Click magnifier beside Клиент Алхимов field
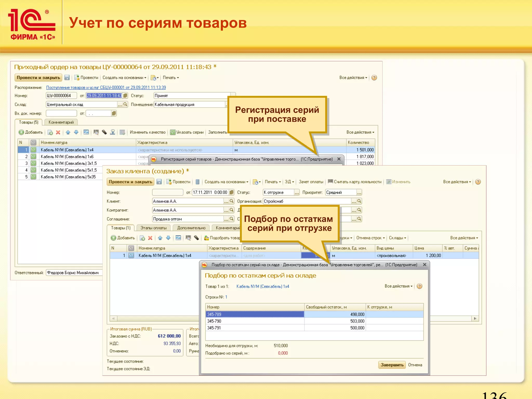This screenshot has height=399, width=532. coord(232,201)
